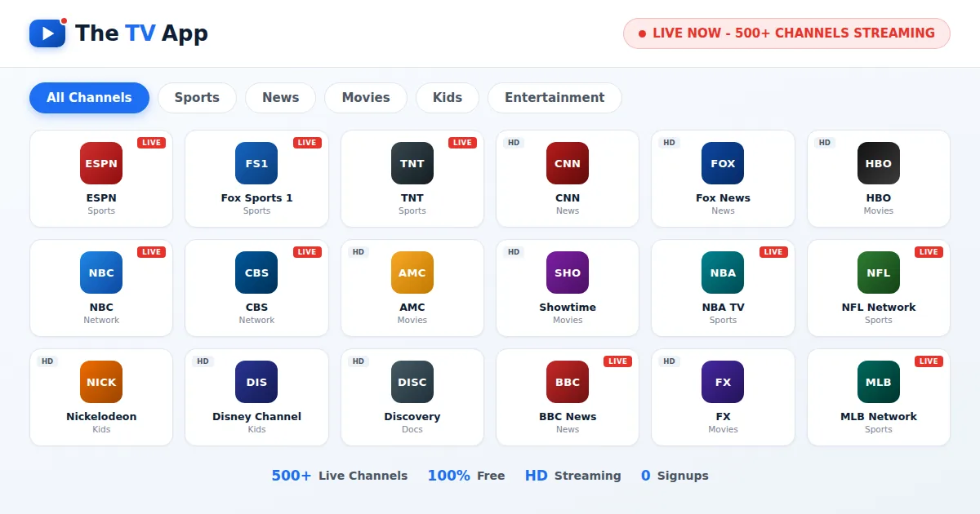980x514 pixels.
Task: Click the LIVE badge on TNT card
Action: 462,143
